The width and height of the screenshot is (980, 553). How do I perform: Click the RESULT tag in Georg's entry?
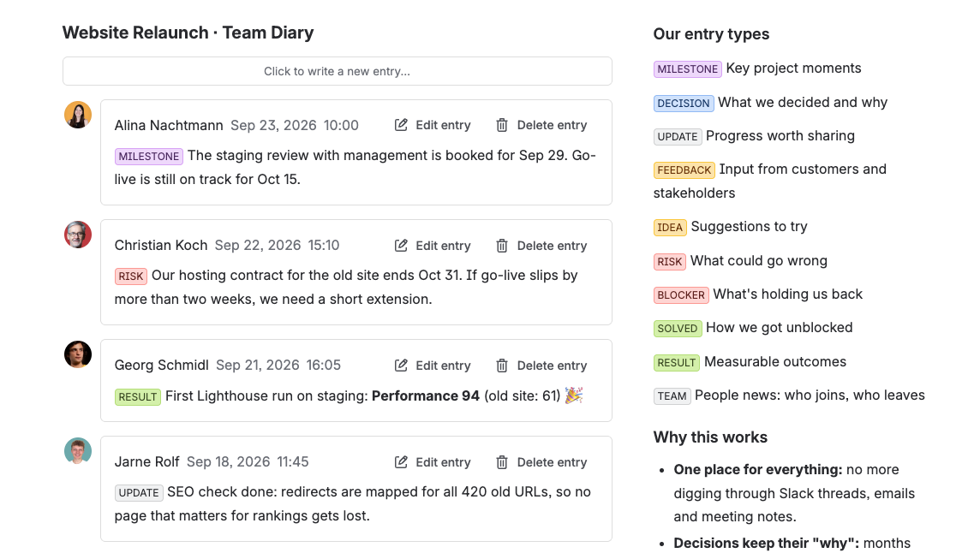click(x=138, y=397)
